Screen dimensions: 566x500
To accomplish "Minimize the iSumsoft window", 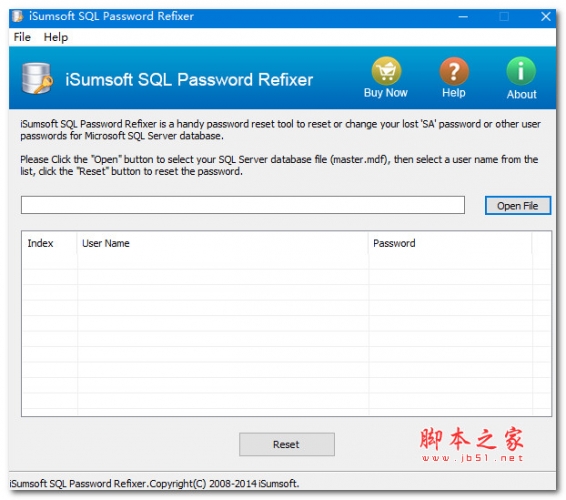I will click(463, 17).
